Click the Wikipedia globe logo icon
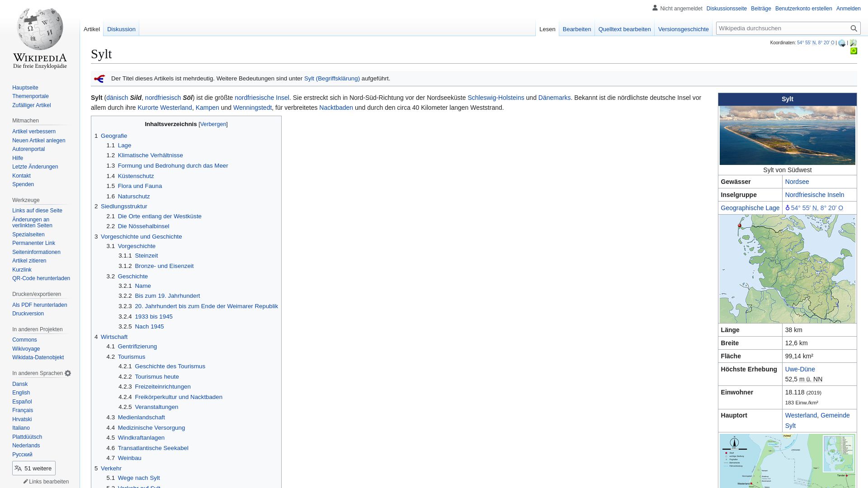 [x=40, y=33]
